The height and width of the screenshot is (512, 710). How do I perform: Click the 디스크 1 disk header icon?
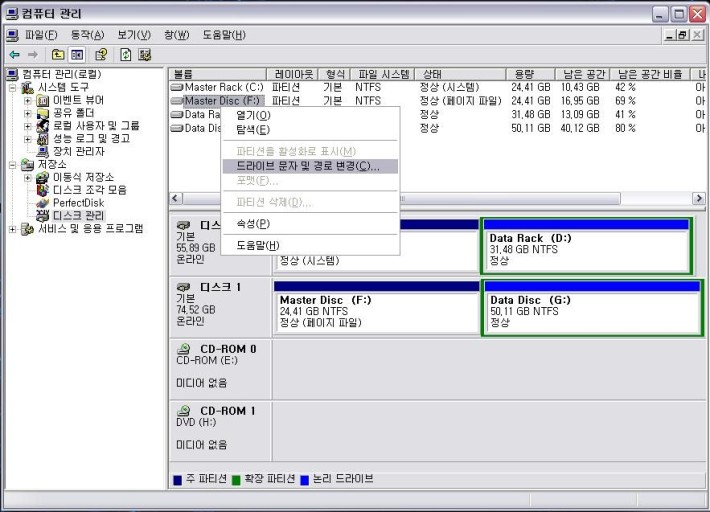(x=184, y=287)
